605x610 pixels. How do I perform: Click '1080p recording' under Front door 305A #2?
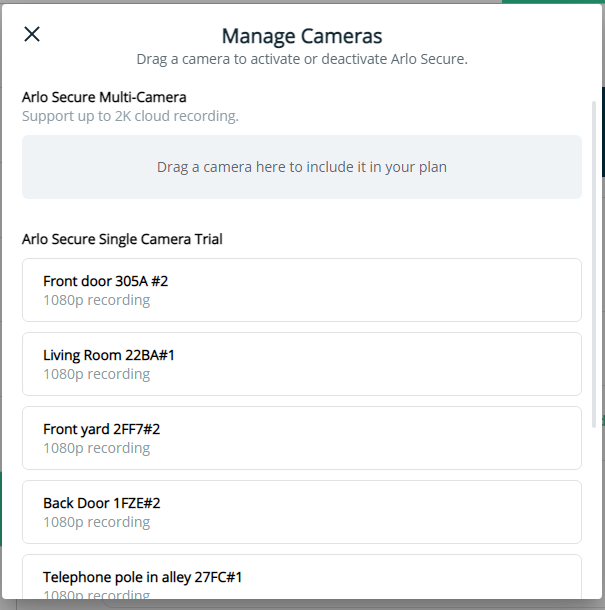[x=96, y=300]
